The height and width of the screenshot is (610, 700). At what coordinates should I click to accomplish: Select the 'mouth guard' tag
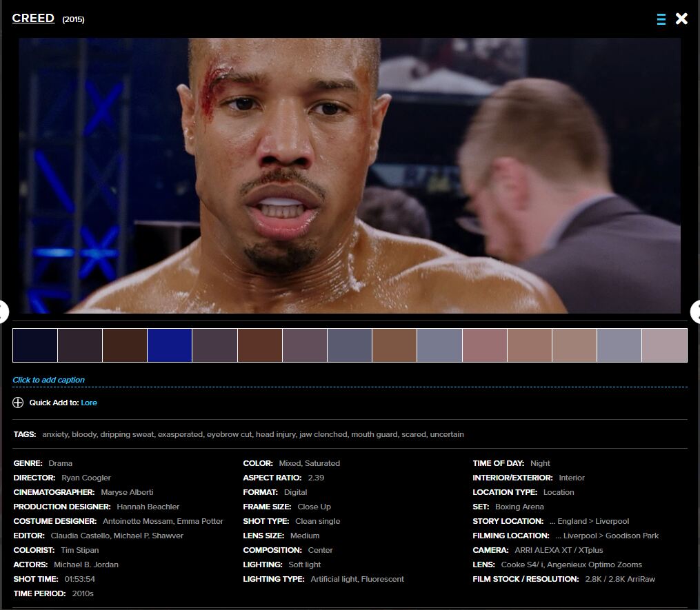click(x=374, y=434)
